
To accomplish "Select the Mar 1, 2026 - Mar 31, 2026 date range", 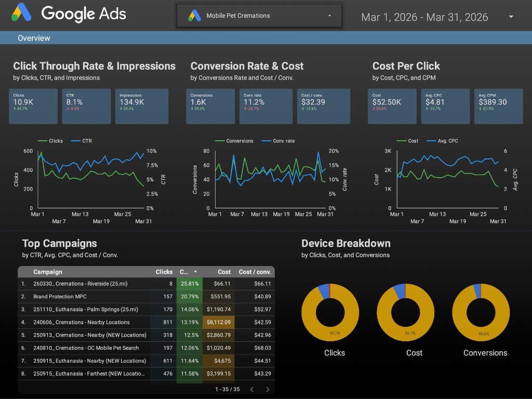I will pos(424,17).
